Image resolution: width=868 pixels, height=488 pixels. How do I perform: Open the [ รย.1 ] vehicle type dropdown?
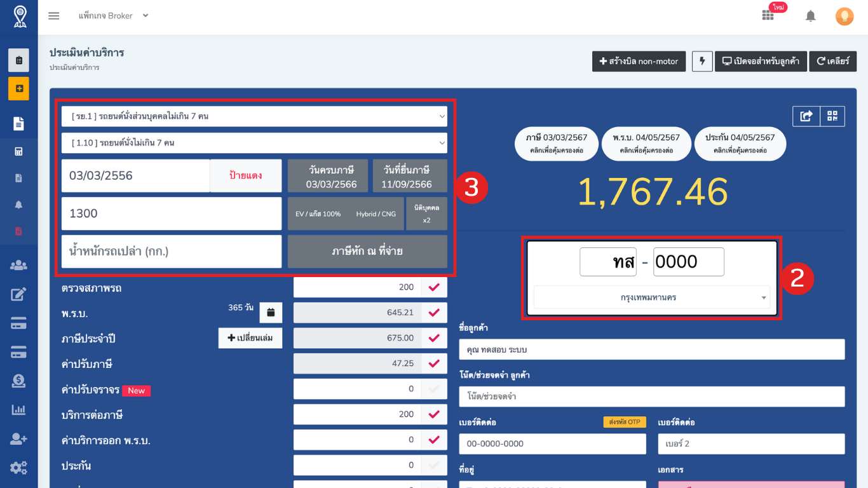tap(254, 116)
